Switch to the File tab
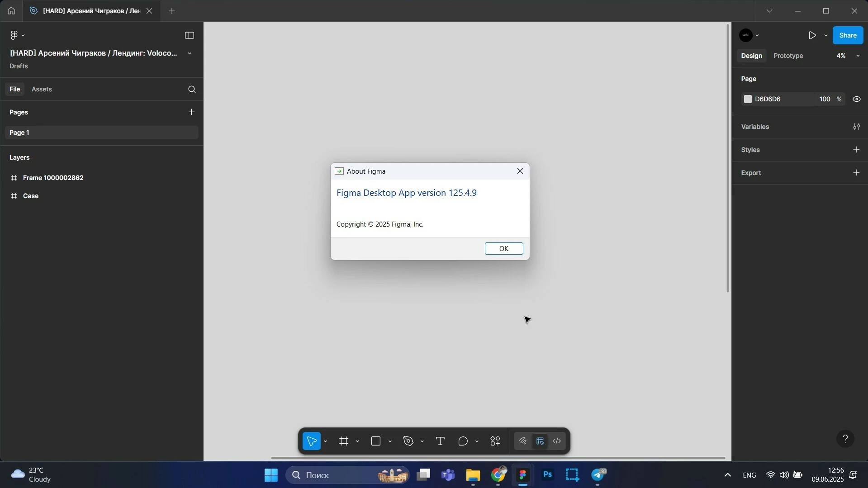The image size is (868, 488). point(15,90)
